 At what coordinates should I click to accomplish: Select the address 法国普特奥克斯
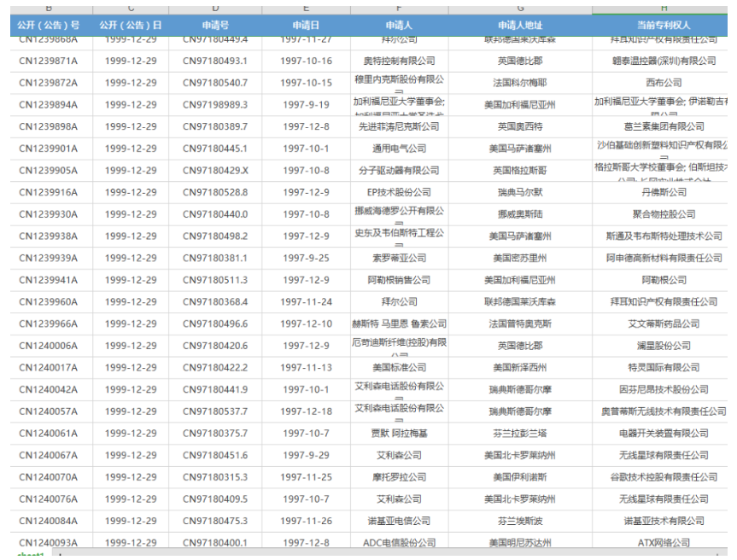pyautogui.click(x=520, y=324)
